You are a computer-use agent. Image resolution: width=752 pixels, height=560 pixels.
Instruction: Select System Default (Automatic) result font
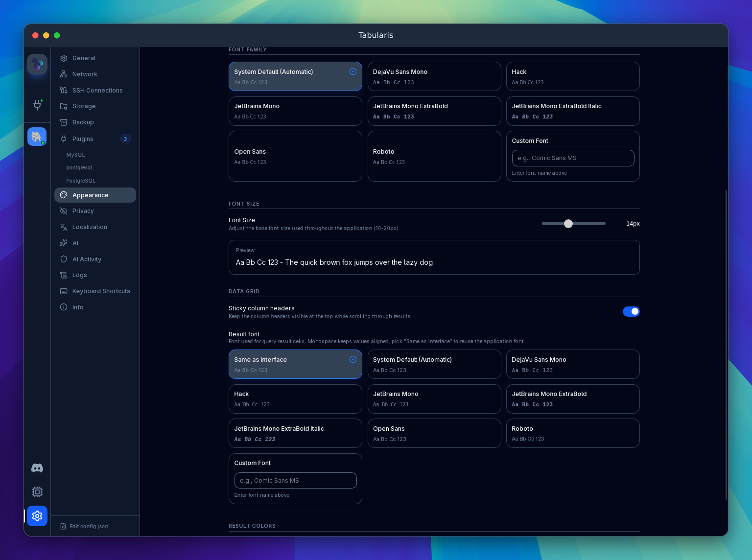pyautogui.click(x=434, y=364)
